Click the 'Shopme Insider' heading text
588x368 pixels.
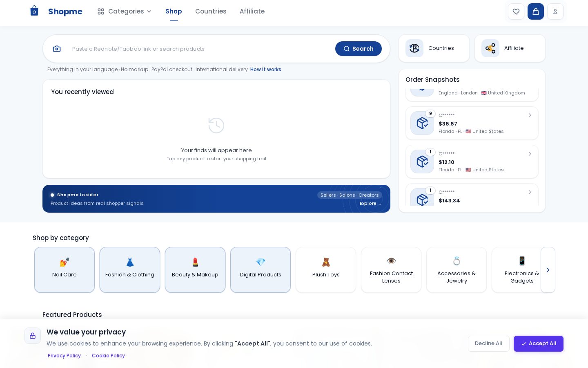78,195
